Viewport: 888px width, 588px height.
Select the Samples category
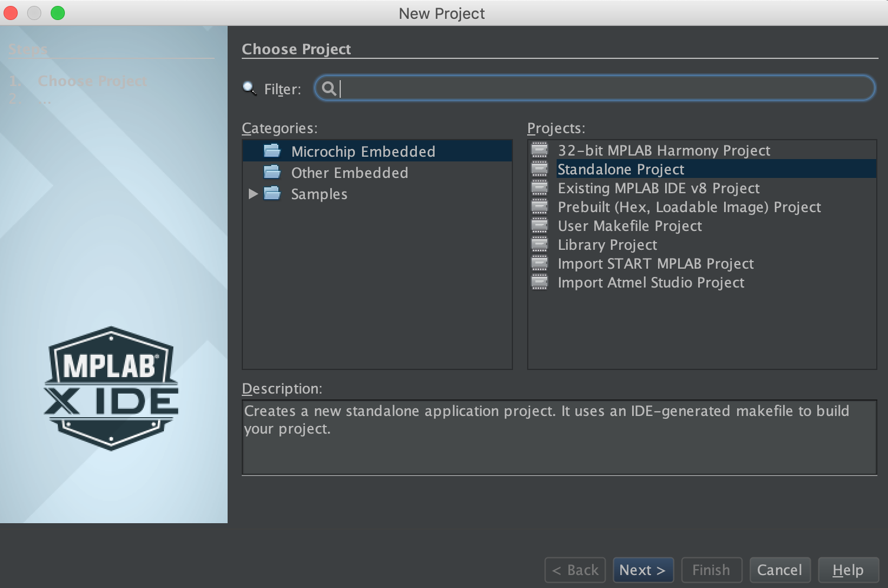coord(319,194)
